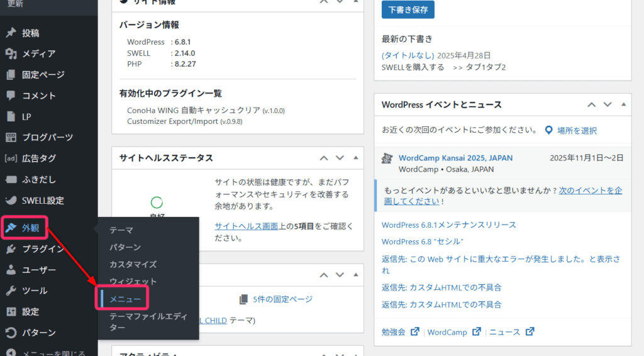The height and width of the screenshot is (356, 644).
Task: Move WordPress イベントとニュース panel down
Action: coord(608,104)
